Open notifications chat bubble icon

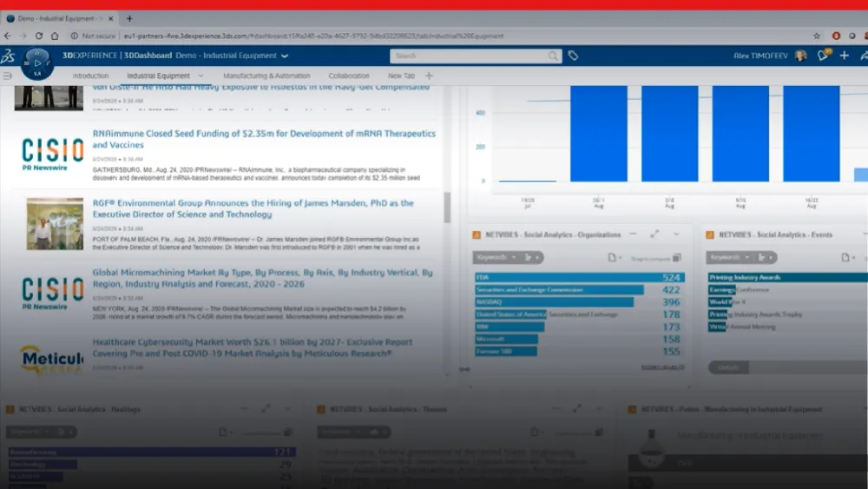pyautogui.click(x=823, y=55)
